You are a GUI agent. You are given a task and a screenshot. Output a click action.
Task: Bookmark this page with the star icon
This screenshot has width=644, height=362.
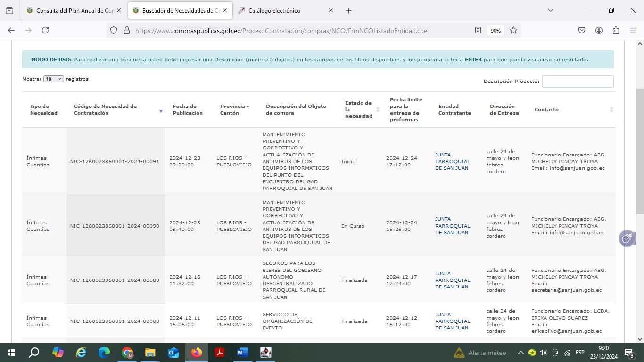click(513, 30)
